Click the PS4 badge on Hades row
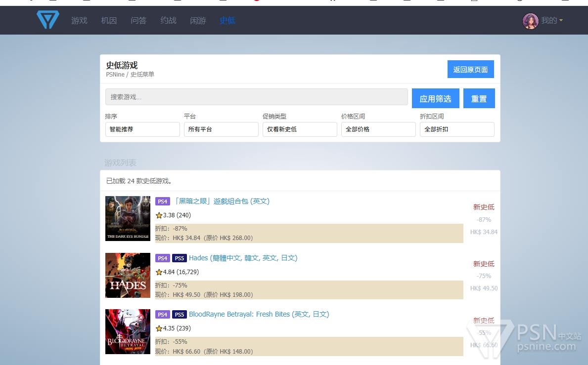Viewport: 588px width, 365px height. [163, 258]
